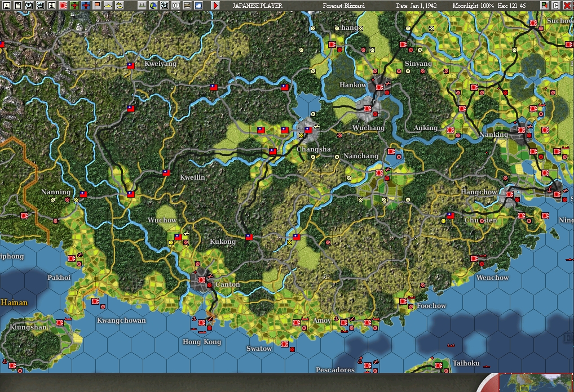This screenshot has height=392, width=574.
Task: Select the Japanese unit at Foochow
Action: [403, 301]
